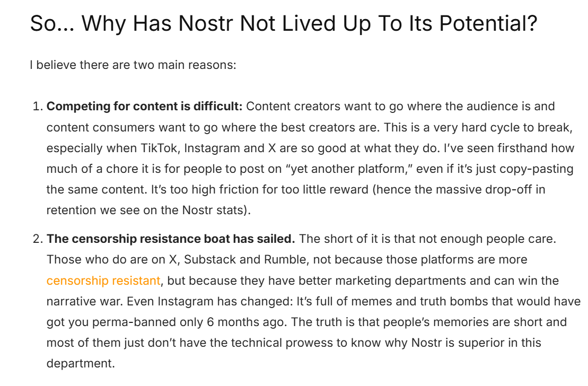Click the list number '2.' marker
Image resolution: width=588 pixels, height=386 pixels.
coord(38,239)
